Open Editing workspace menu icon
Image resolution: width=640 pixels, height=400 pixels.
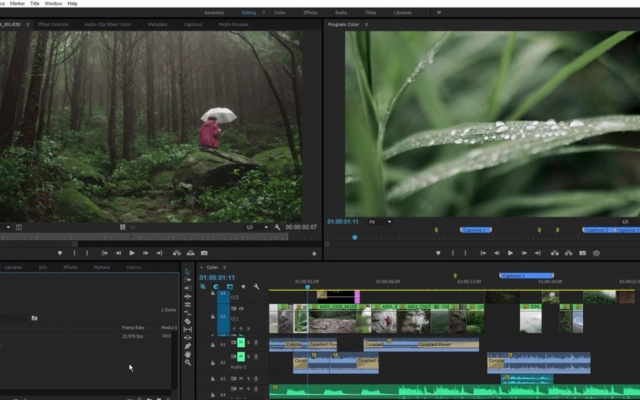263,13
